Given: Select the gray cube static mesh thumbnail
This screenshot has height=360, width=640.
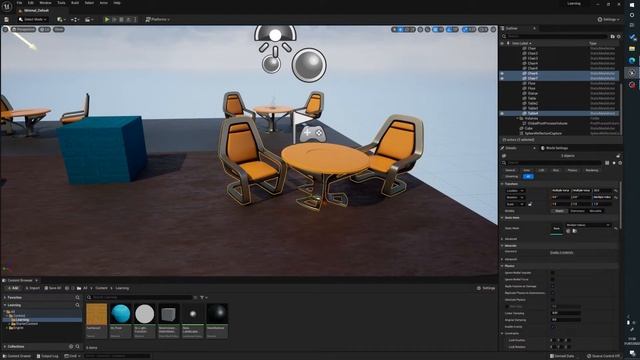Looking at the screenshot, I should (169, 314).
